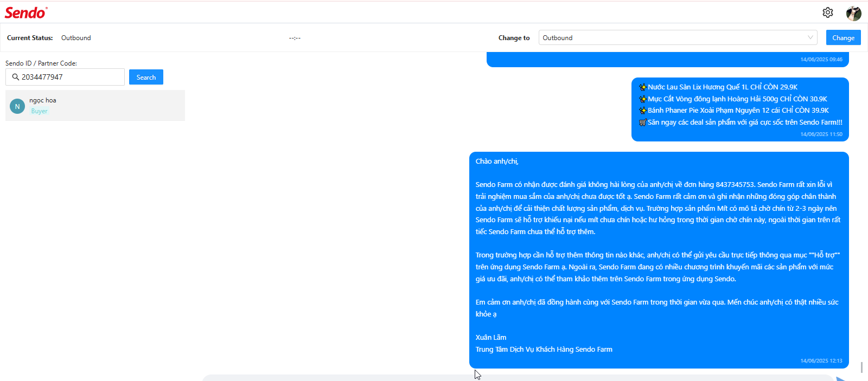The image size is (868, 381).
Task: Click the Săn ngay các deal line
Action: [x=741, y=122]
